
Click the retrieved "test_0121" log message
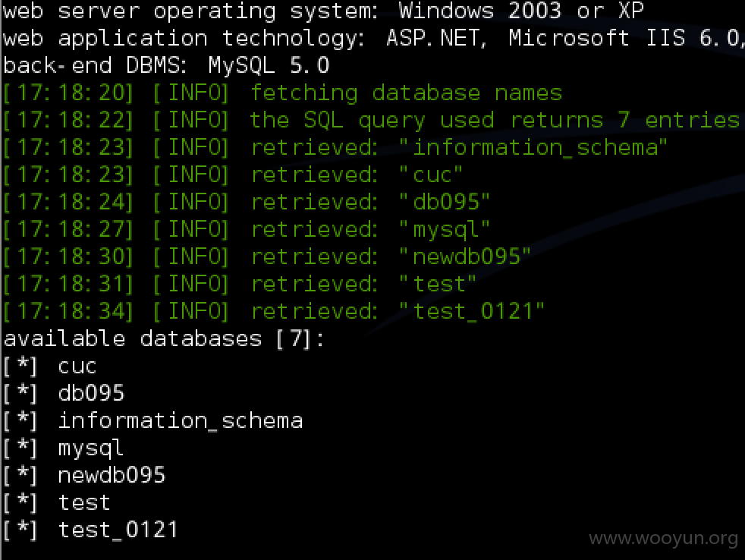[274, 311]
